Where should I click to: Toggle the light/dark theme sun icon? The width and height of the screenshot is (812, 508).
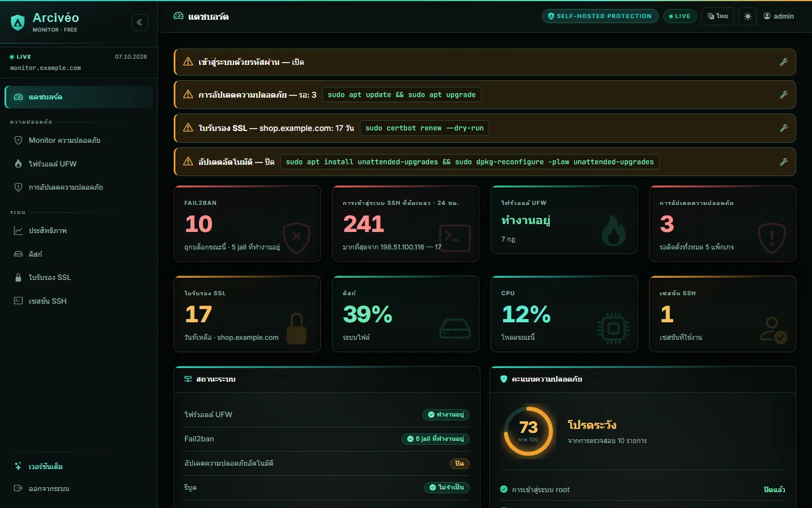(748, 16)
